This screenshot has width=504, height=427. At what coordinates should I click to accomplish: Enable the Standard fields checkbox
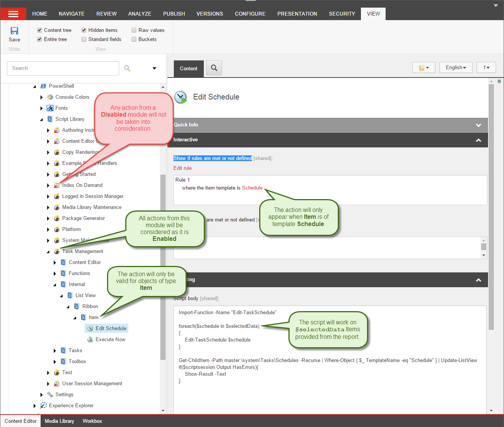tap(84, 40)
